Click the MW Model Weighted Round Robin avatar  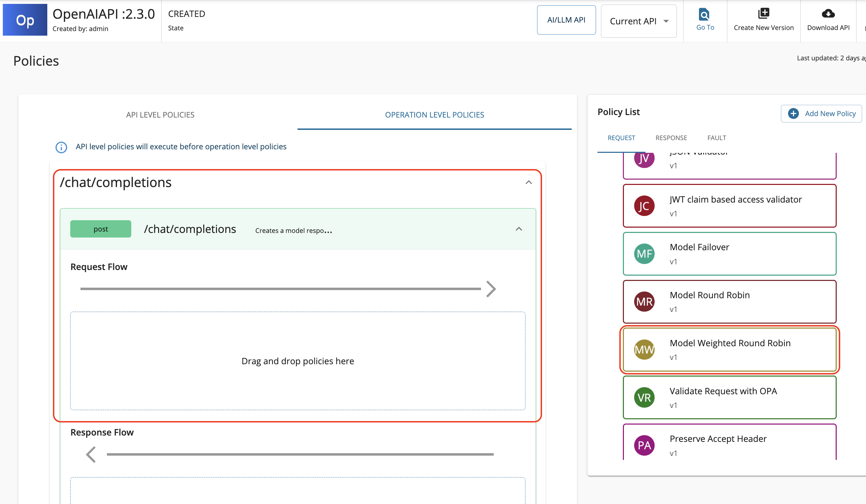click(x=644, y=350)
